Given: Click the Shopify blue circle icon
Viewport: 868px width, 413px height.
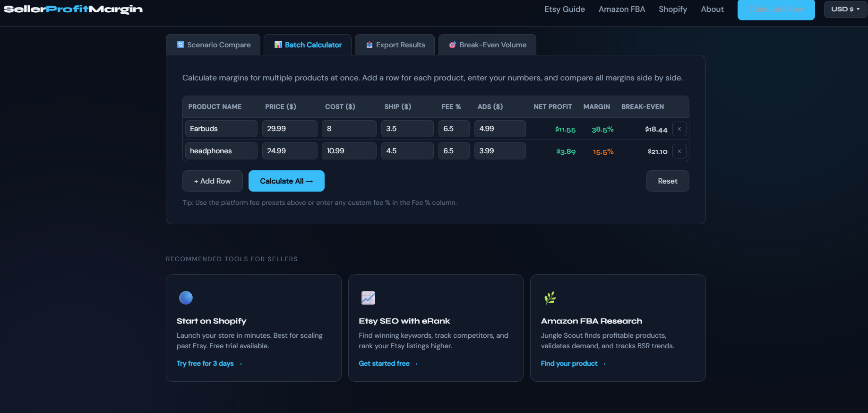Looking at the screenshot, I should tap(186, 298).
